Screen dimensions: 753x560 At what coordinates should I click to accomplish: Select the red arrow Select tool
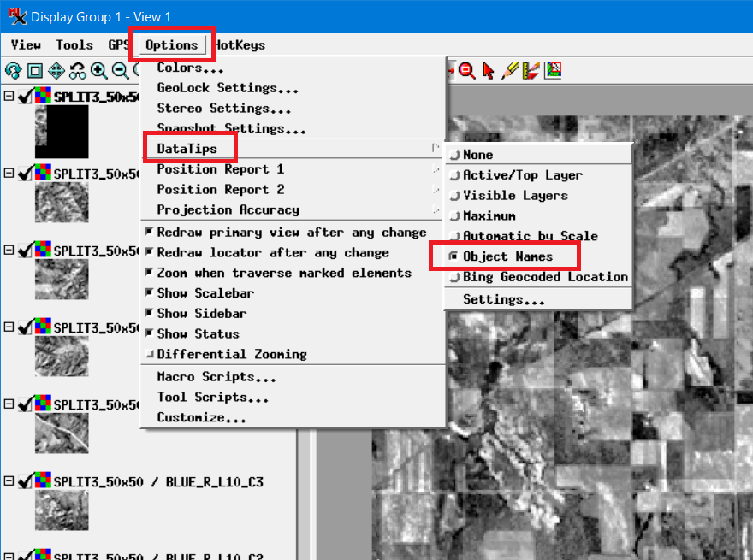click(489, 71)
